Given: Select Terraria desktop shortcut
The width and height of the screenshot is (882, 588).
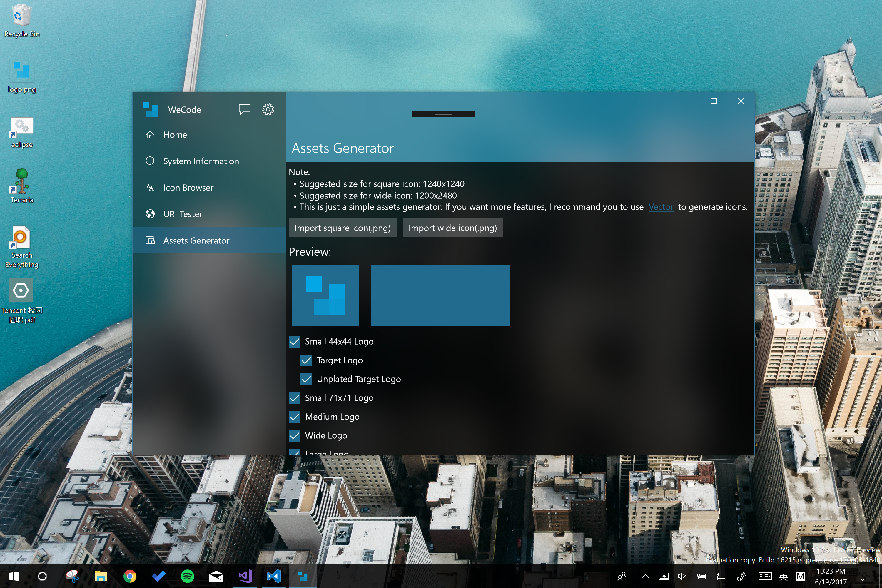Looking at the screenshot, I should (22, 186).
